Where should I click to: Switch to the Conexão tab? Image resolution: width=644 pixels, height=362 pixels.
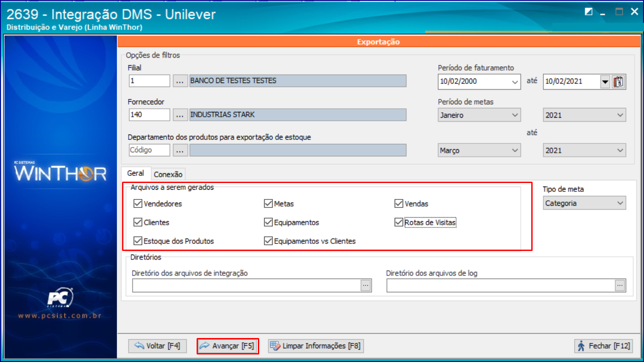tap(168, 175)
